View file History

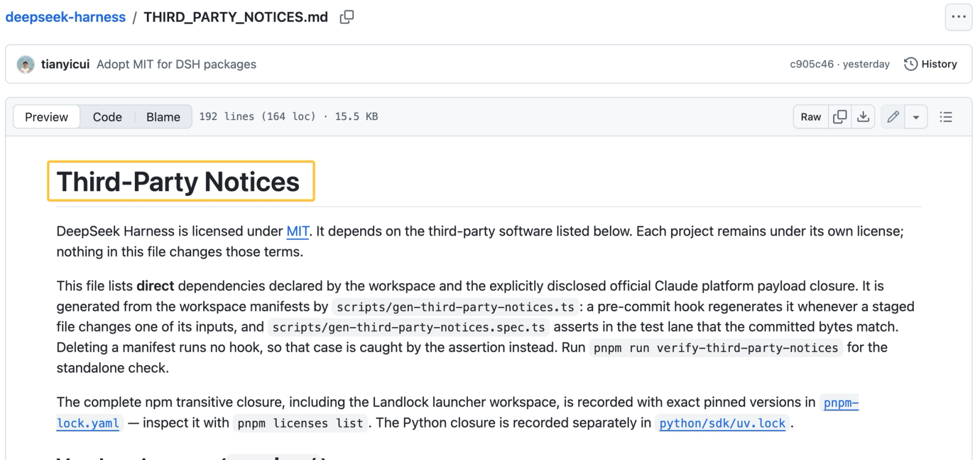930,64
